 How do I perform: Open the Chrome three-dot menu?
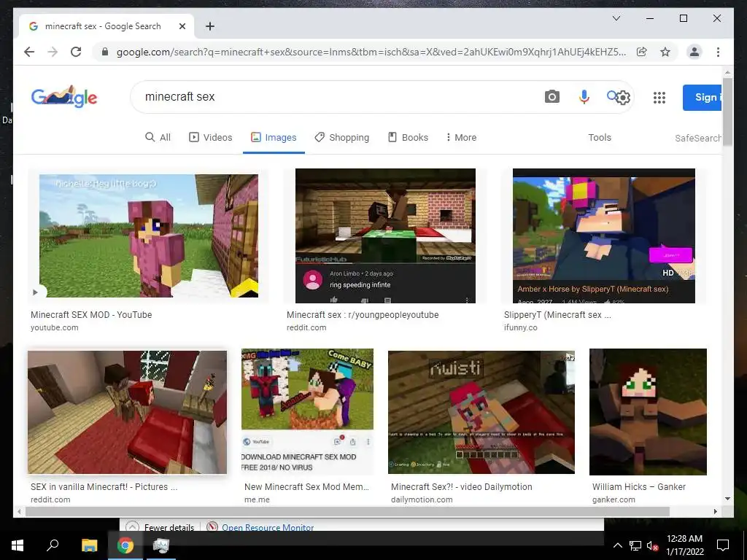tap(718, 52)
